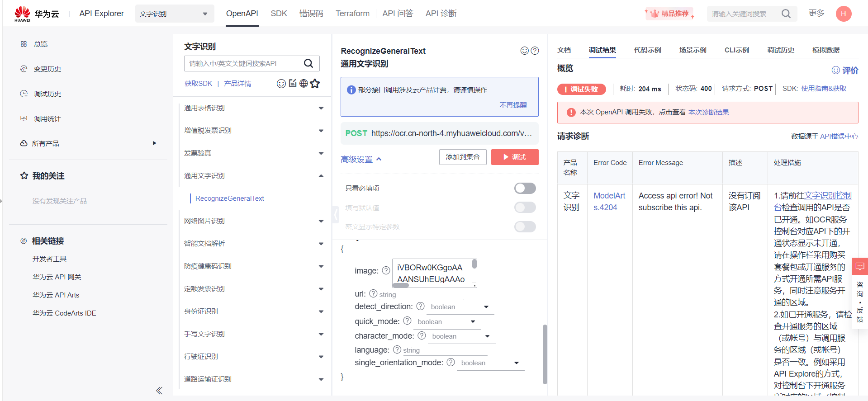Viewport: 868px width, 401px height.
Task: Click the debug history icon beside 调试历史
Action: pos(24,94)
